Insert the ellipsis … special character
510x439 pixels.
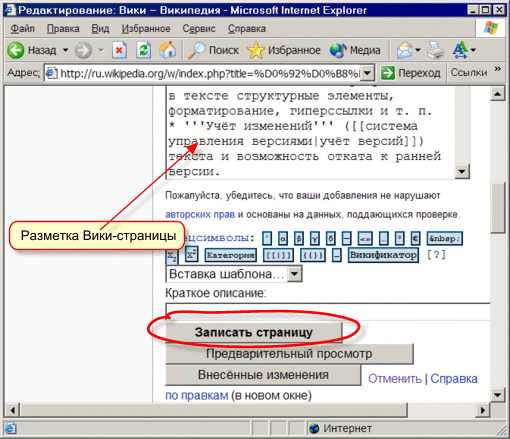(384, 239)
